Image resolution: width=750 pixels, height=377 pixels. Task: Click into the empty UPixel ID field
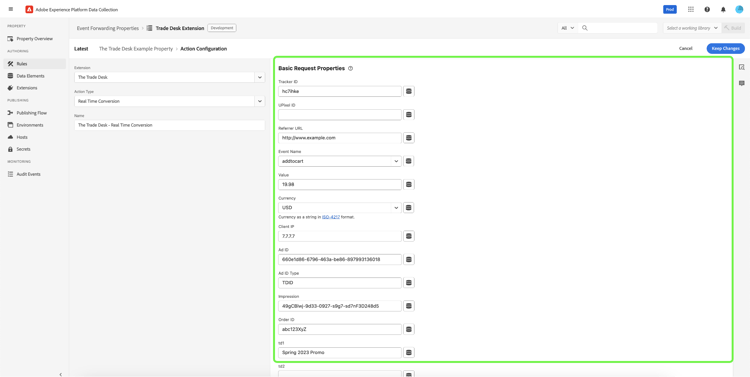(340, 114)
